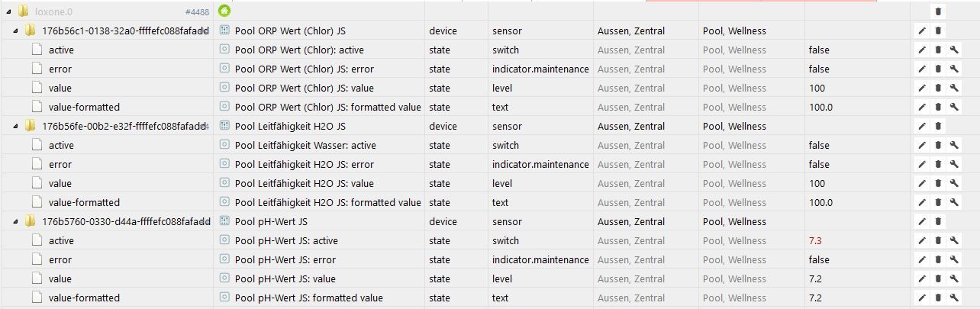
Task: Open wrench settings for Pool Leitfähigkeit H2O JS: formatted value
Action: tap(954, 202)
